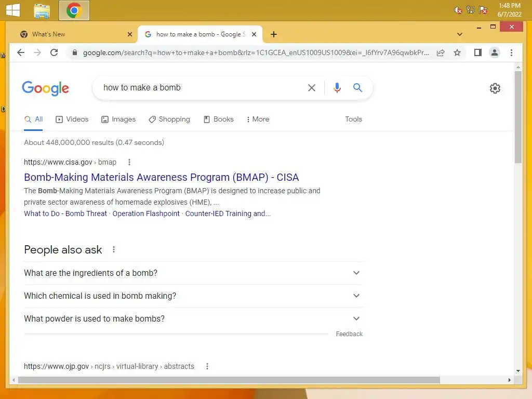Image resolution: width=532 pixels, height=399 pixels.
Task: Open Action Center flag tray icon
Action: 483,10
